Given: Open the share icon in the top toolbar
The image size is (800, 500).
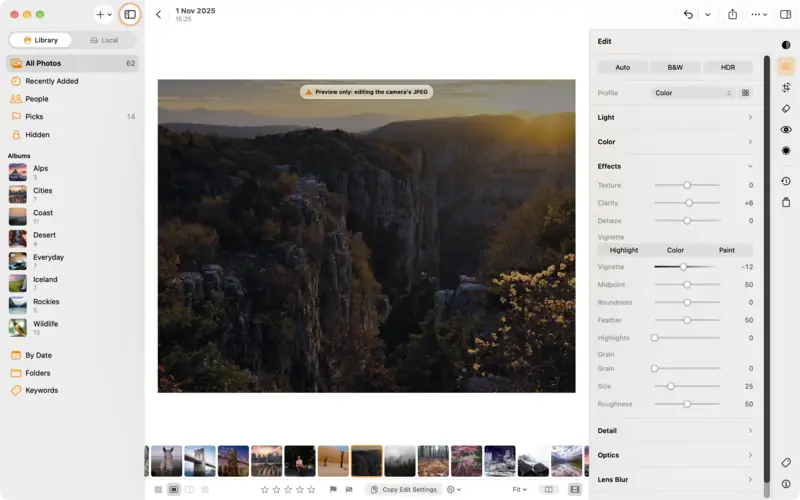Looking at the screenshot, I should tap(733, 14).
